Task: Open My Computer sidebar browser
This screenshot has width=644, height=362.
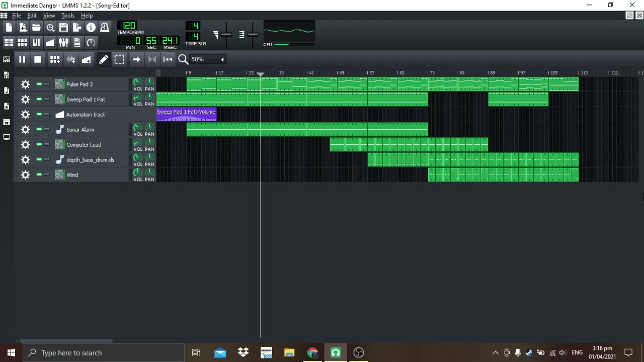Action: (x=7, y=137)
